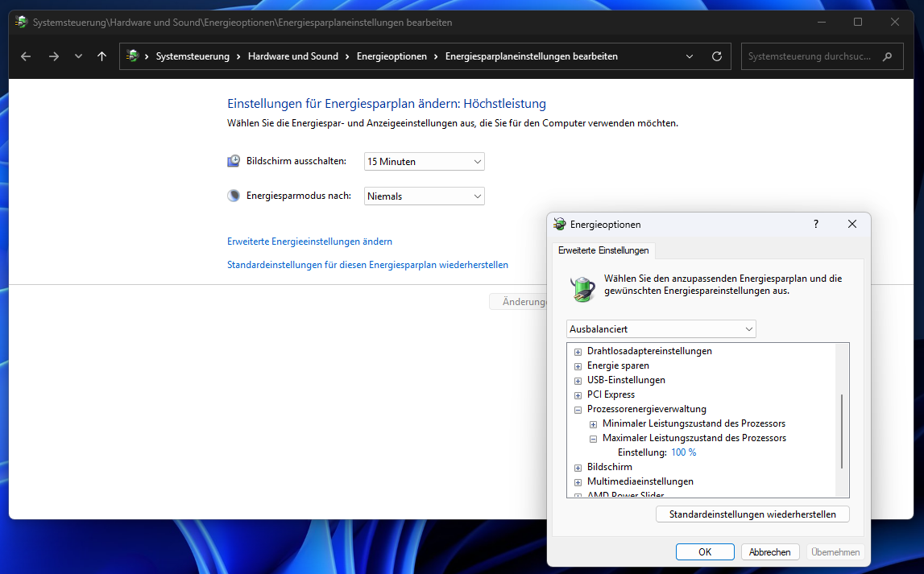Image resolution: width=924 pixels, height=574 pixels.
Task: Open recent locations chevron beside forward arrow
Action: click(x=78, y=56)
